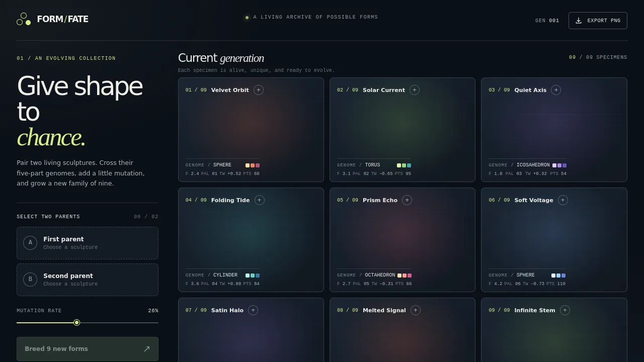Viewport: 644px width, 362px height.
Task: Select Melted Signal via plus icon
Action: tap(416, 310)
